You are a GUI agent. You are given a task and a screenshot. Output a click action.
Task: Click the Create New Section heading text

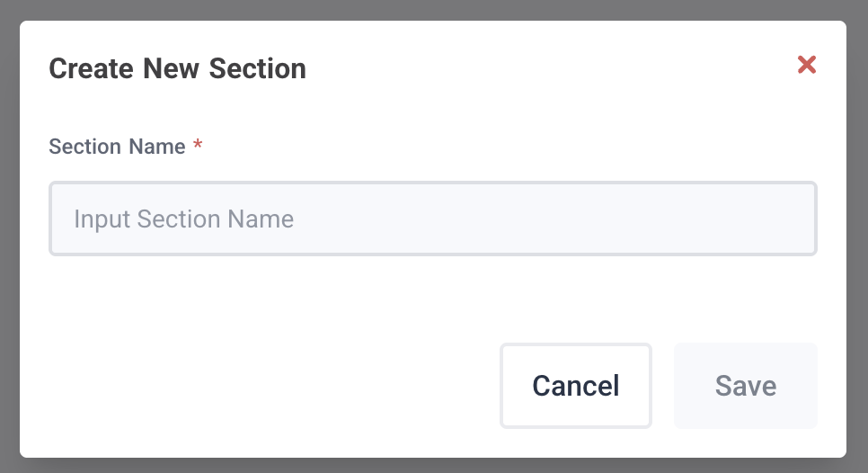coord(177,68)
